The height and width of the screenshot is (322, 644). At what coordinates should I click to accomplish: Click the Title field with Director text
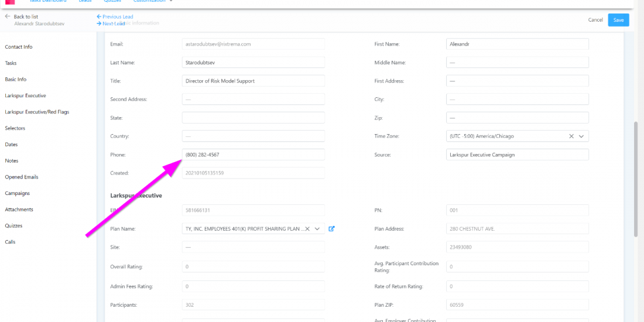pos(253,81)
